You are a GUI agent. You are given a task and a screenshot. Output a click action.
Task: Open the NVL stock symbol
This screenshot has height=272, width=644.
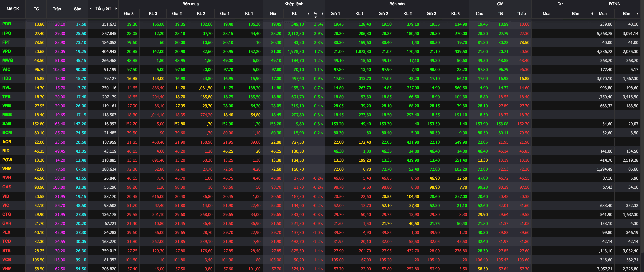pyautogui.click(x=6, y=88)
